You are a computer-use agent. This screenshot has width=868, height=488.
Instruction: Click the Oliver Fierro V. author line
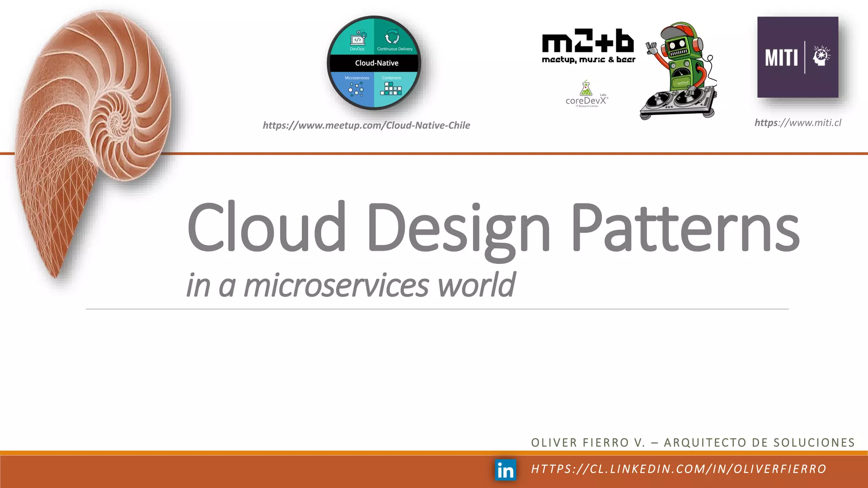693,443
